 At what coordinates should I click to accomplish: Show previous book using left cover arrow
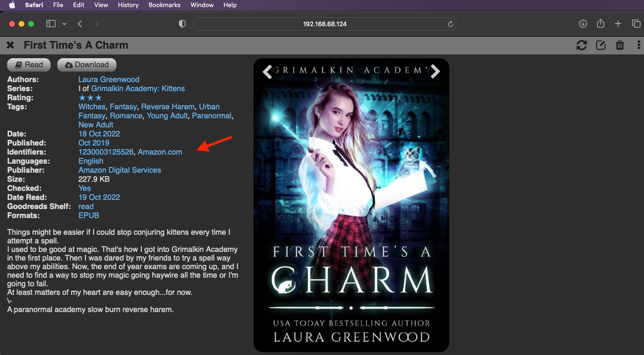[267, 72]
